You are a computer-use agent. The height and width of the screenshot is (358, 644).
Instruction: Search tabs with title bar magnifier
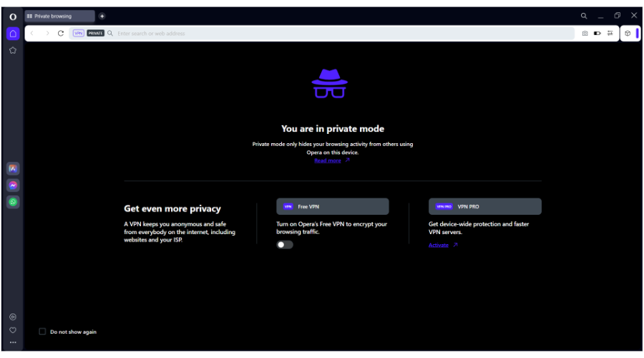coord(584,16)
